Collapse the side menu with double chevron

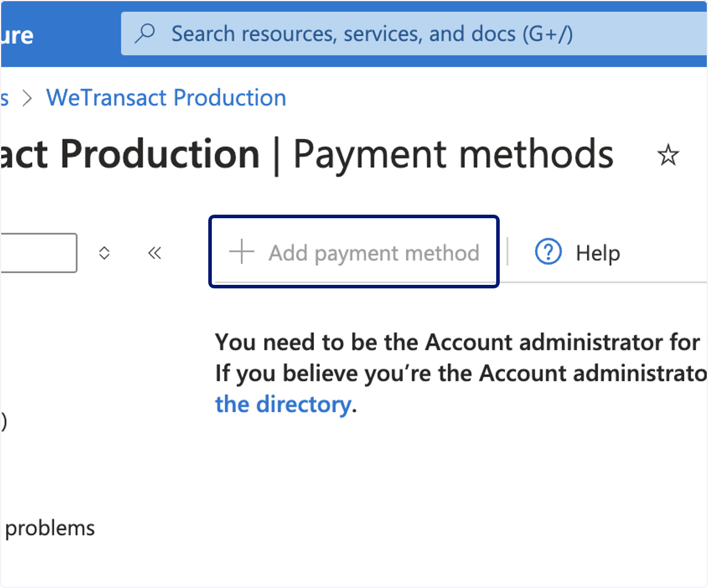point(155,253)
